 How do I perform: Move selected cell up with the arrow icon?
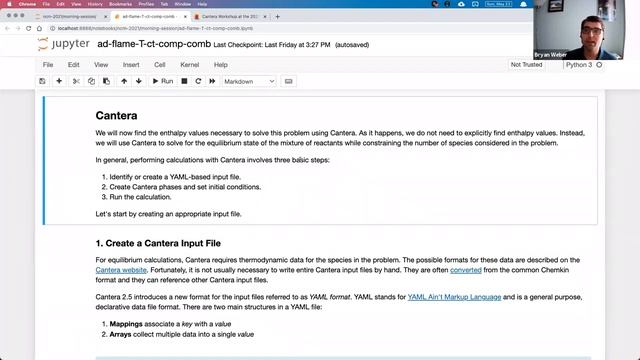(x=124, y=81)
